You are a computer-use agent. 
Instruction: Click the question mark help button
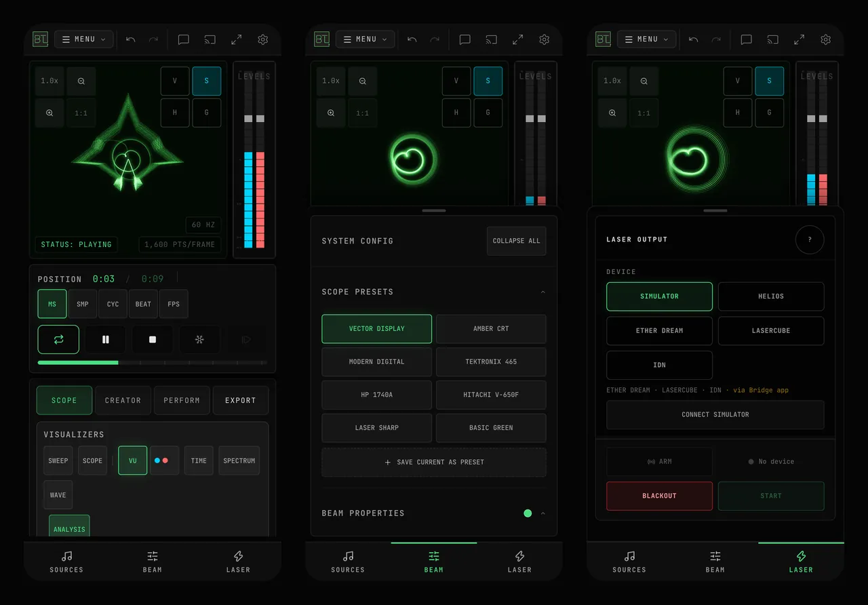tap(810, 239)
